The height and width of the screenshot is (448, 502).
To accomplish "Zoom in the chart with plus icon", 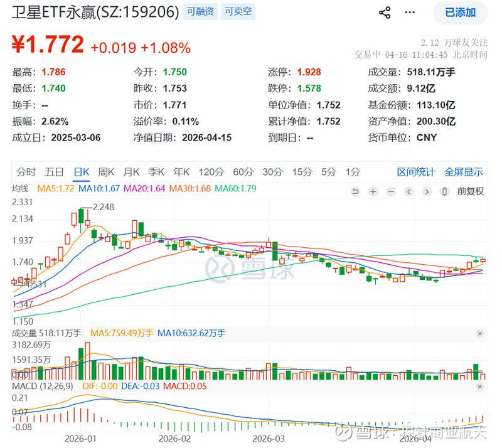I will 373,192.
